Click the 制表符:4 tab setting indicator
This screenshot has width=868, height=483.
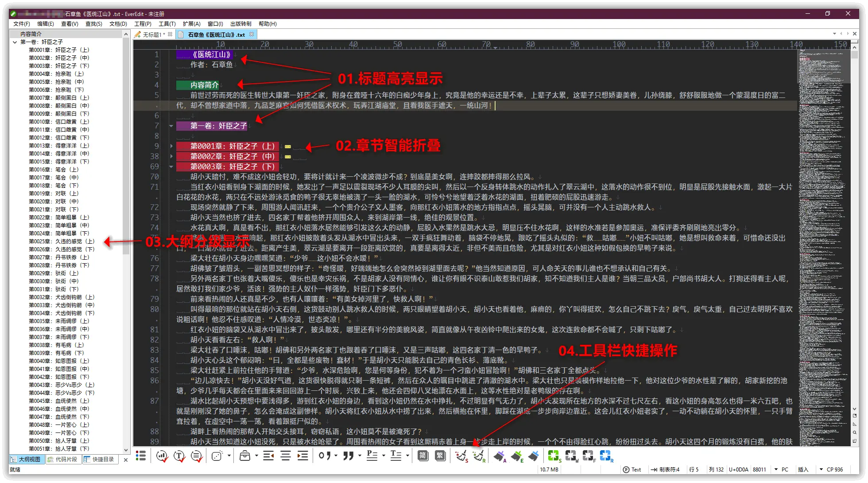pos(665,470)
